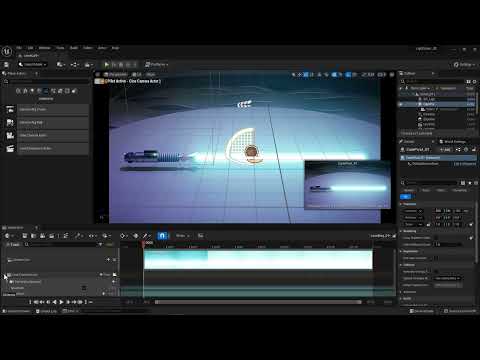Open the viewport camera speed control
The height and width of the screenshot is (360, 480).
coord(382,74)
